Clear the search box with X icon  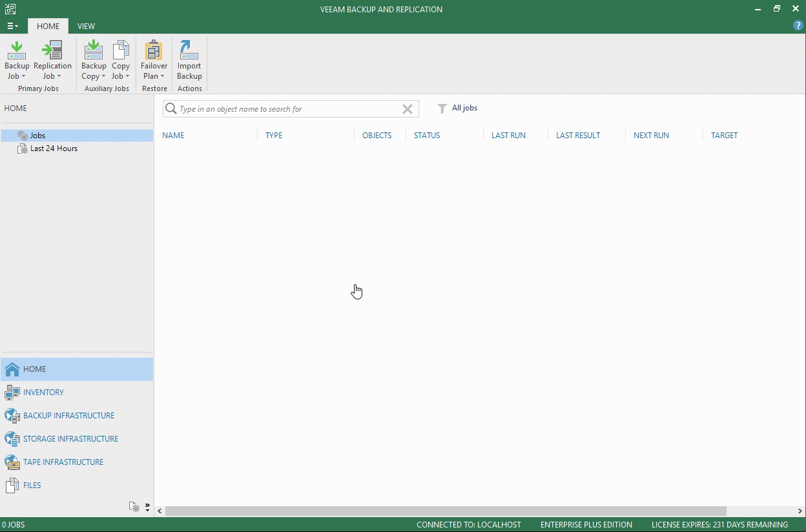click(x=408, y=109)
